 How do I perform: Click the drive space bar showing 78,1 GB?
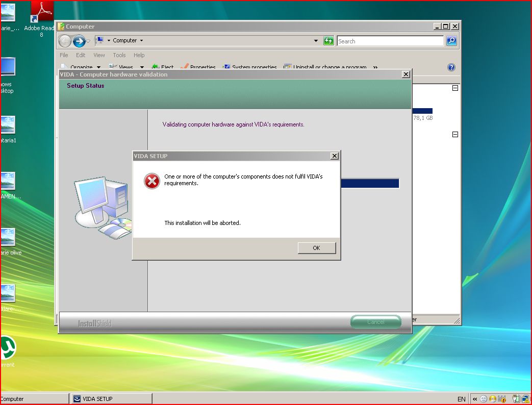click(x=422, y=111)
